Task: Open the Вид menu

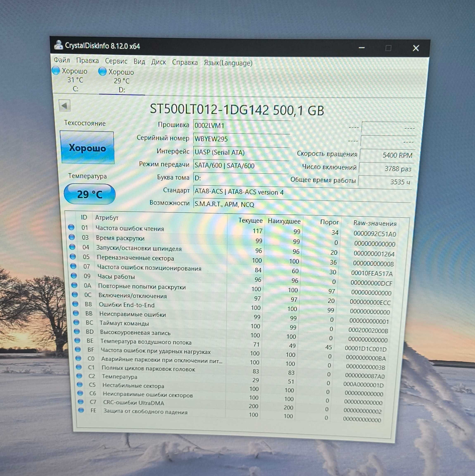Action: [x=139, y=62]
